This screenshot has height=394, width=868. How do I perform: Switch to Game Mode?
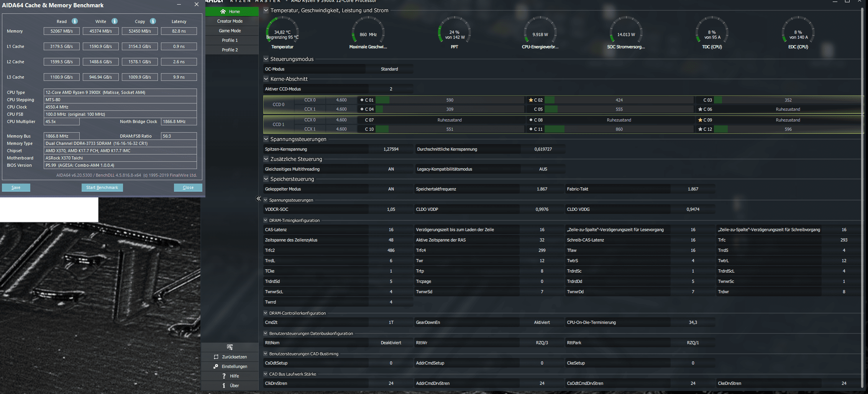click(232, 31)
